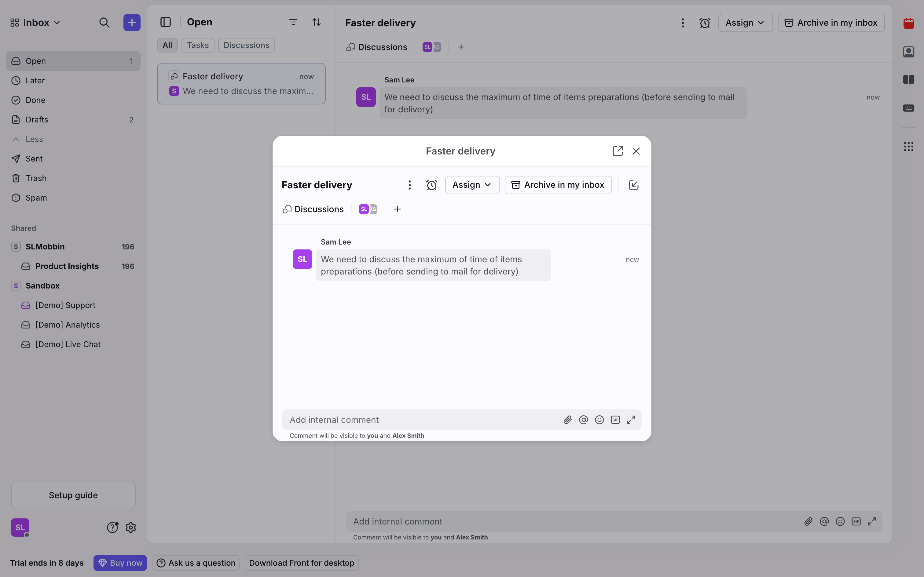Viewport: 924px width, 577px height.
Task: Click Archive in my inbox in popup
Action: click(558, 185)
